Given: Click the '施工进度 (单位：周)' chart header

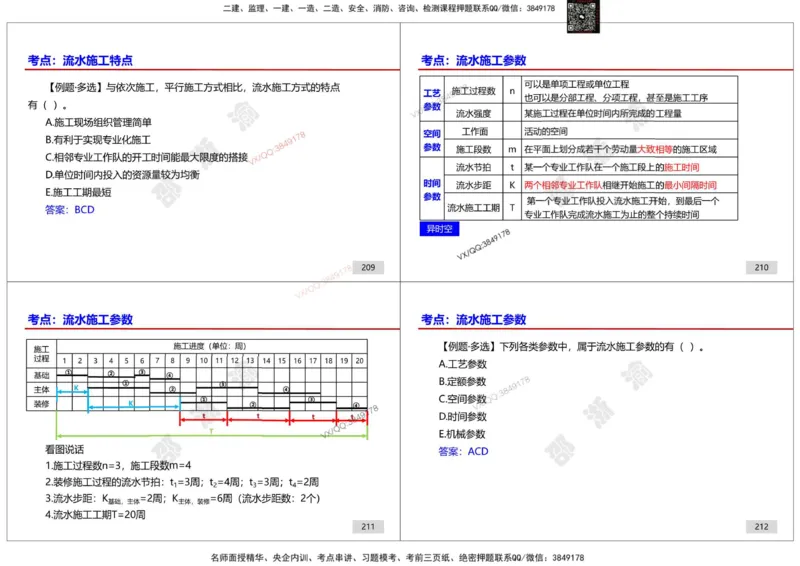Looking at the screenshot, I should [x=210, y=346].
